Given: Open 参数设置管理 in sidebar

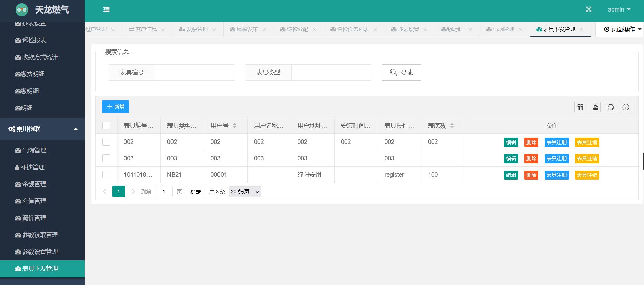Looking at the screenshot, I should [42, 252].
